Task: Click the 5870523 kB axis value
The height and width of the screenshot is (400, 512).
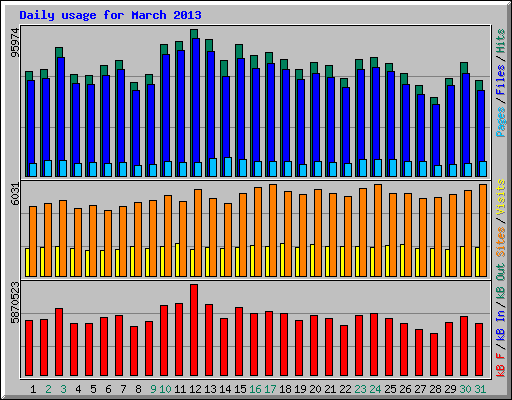Action: 15,302
